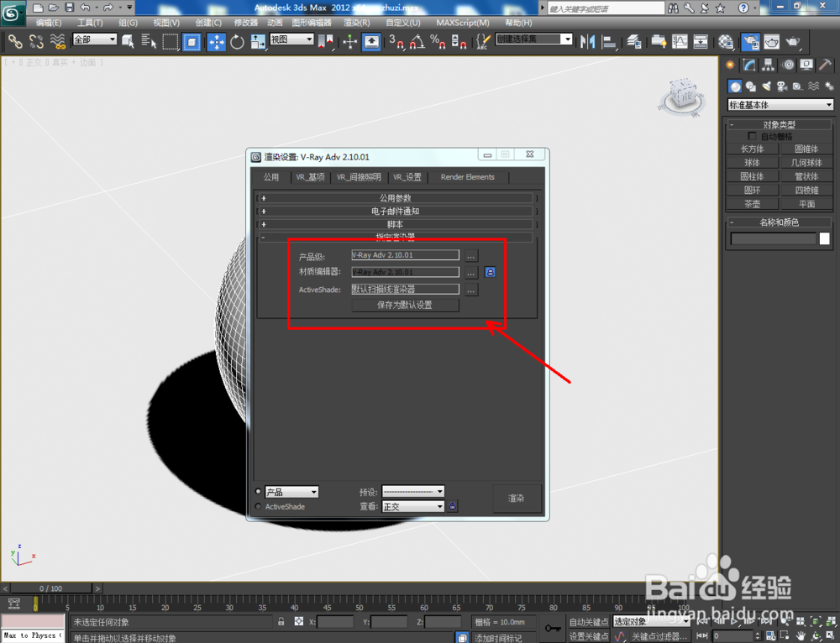Select the 产品 render mode radio button
This screenshot has width=840, height=643.
(x=258, y=491)
